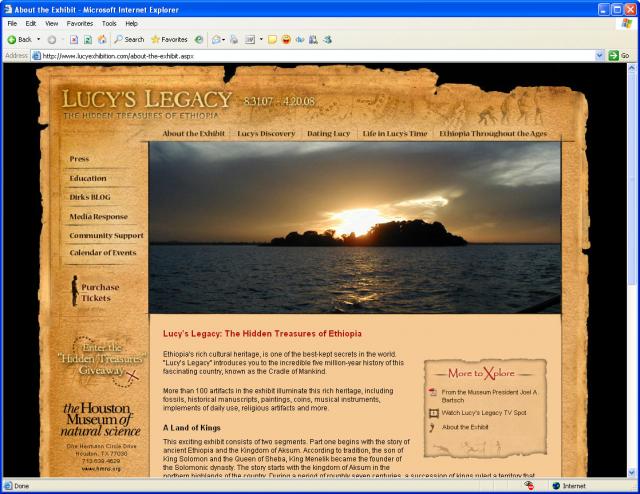640x494 pixels.
Task: Expand the address bar dropdown
Action: (x=599, y=56)
